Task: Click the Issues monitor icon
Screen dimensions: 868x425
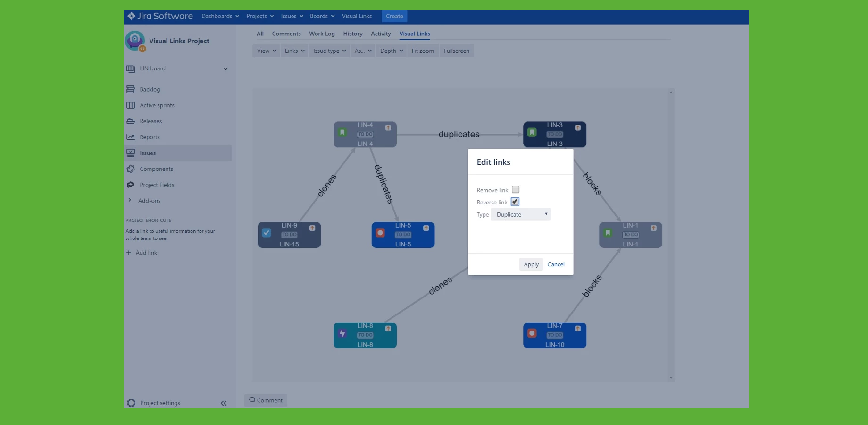Action: click(x=131, y=153)
